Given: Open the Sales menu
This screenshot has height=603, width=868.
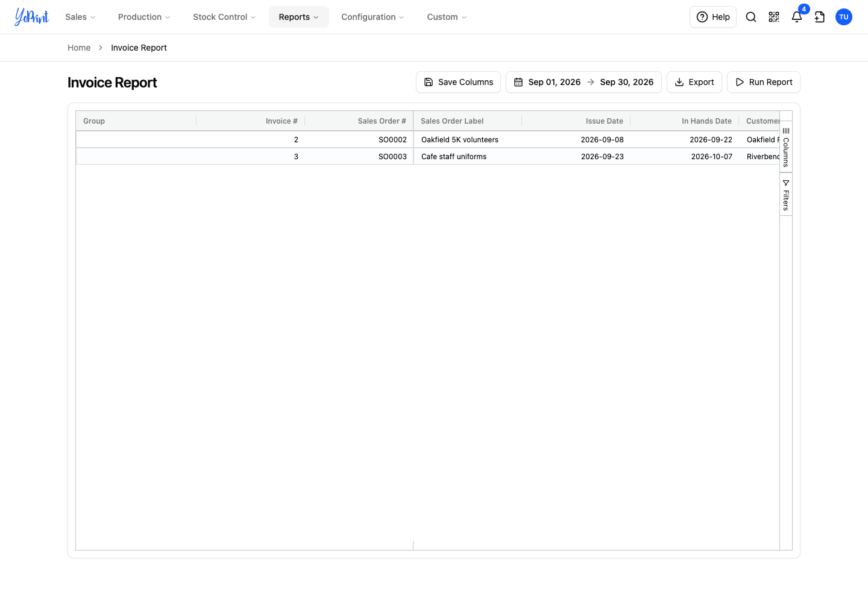Looking at the screenshot, I should (x=80, y=17).
